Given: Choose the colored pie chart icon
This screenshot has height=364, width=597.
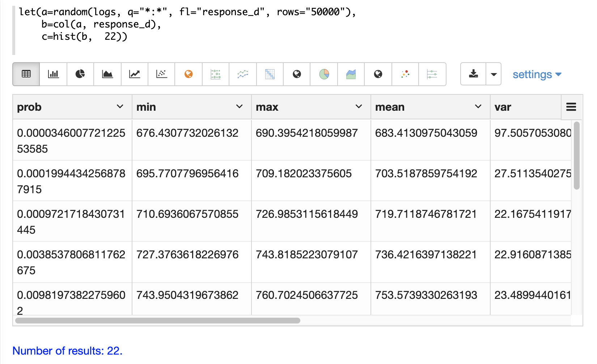Looking at the screenshot, I should (x=324, y=74).
